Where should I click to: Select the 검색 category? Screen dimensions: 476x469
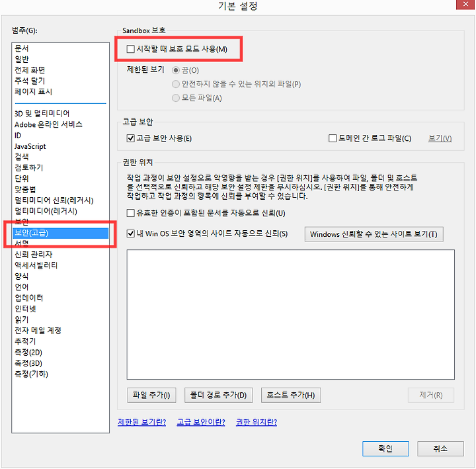(x=60, y=157)
